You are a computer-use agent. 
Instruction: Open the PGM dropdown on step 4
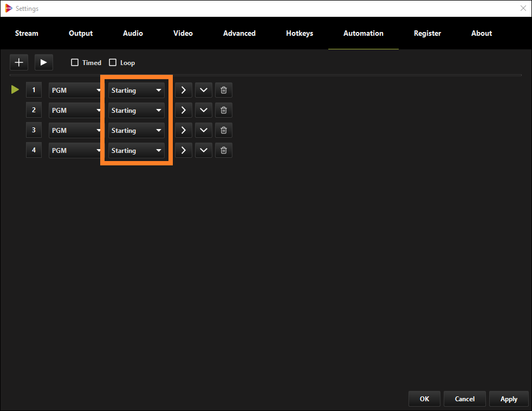[75, 150]
